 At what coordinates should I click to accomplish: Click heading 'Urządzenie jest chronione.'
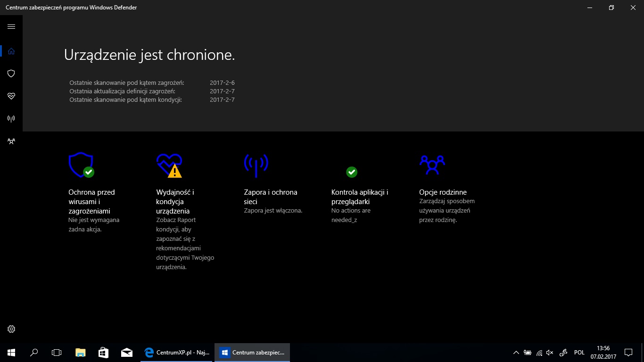pyautogui.click(x=149, y=55)
